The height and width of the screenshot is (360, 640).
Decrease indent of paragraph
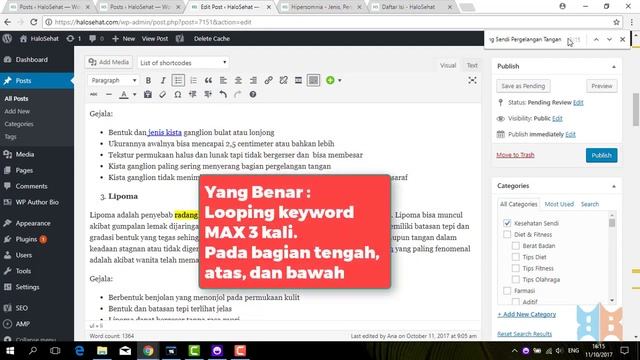click(x=193, y=94)
